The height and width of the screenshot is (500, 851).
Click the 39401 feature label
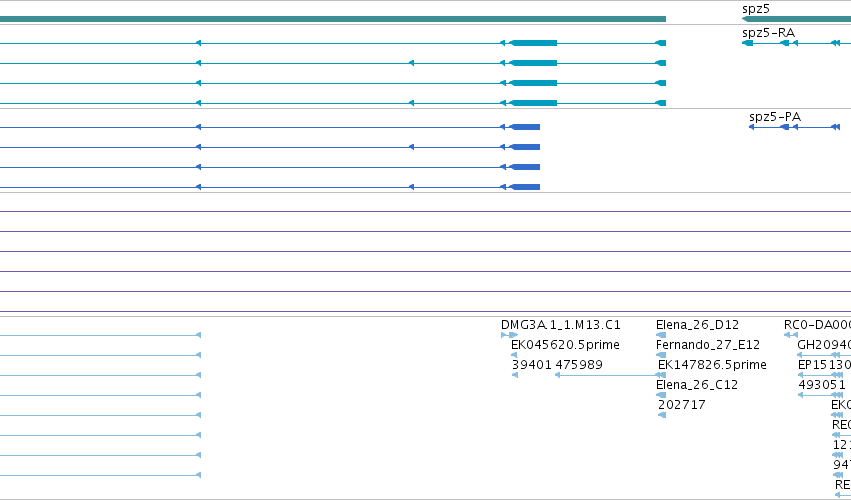[531, 364]
